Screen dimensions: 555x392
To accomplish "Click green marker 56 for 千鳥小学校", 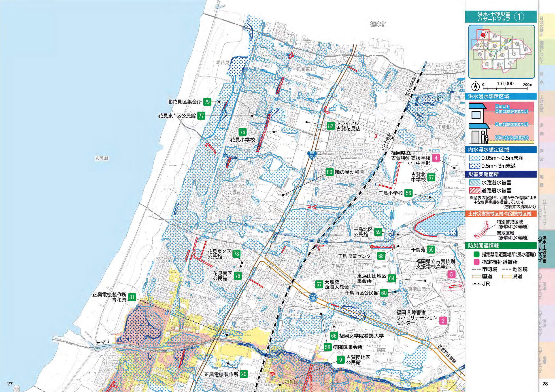I will 408,193.
